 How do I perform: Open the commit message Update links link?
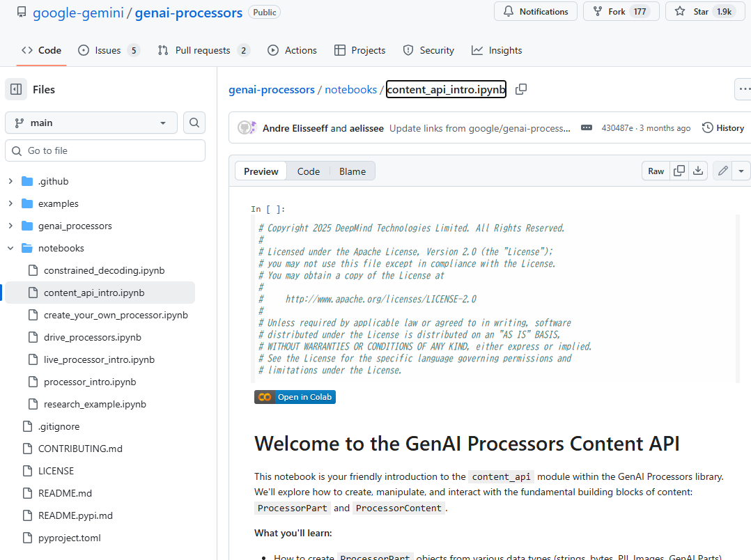(480, 128)
